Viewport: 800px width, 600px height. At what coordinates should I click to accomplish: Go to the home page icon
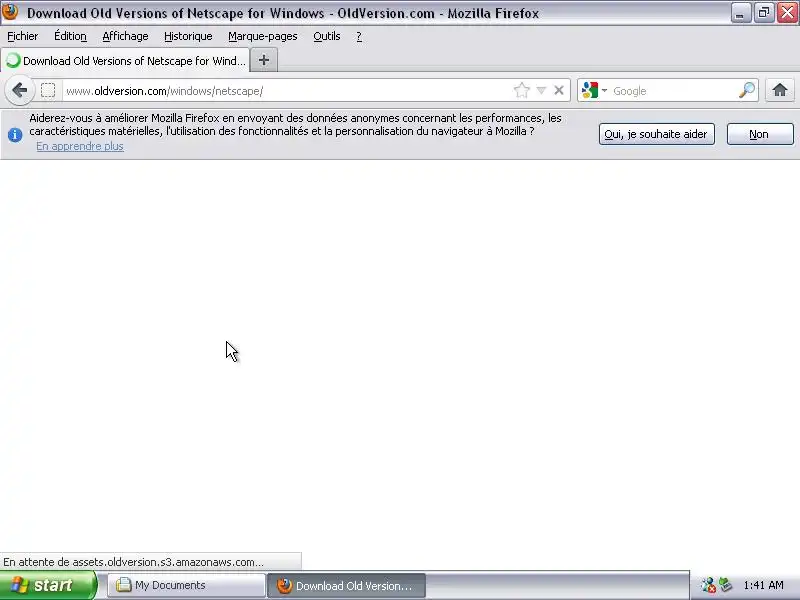click(779, 90)
